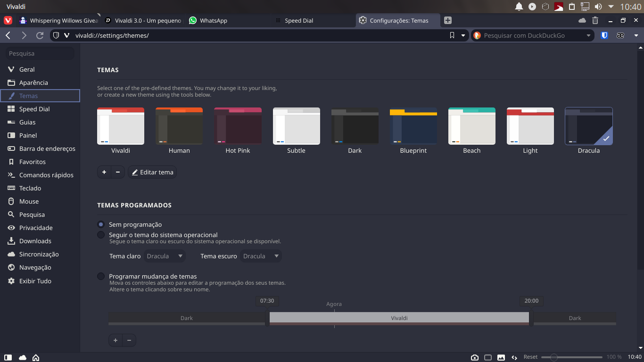Open the extension icon next to Bitwarden
The height and width of the screenshot is (362, 644).
pos(620,35)
